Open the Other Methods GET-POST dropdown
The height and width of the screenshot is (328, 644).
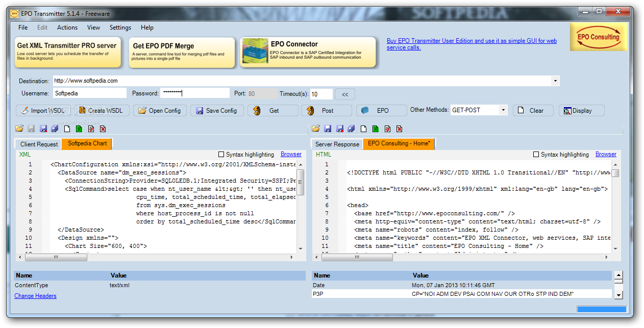click(503, 110)
